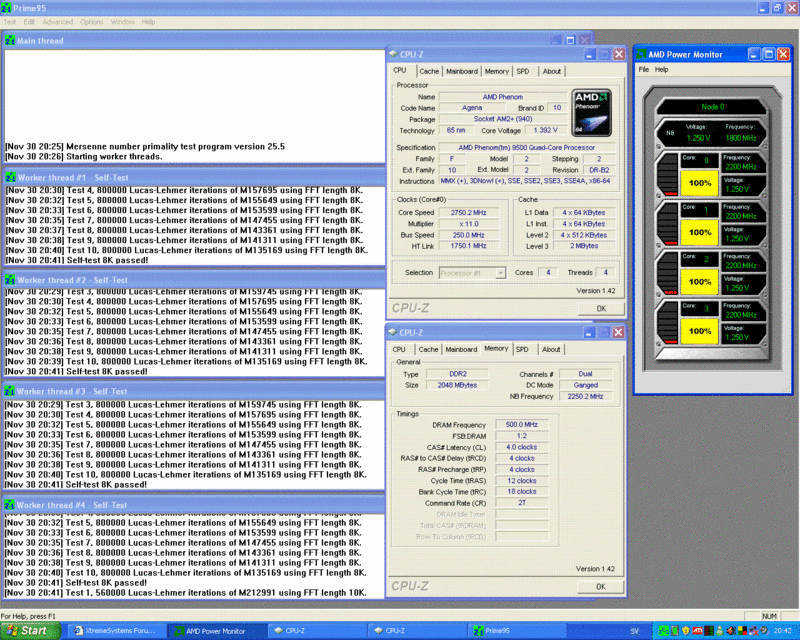800x640 pixels.
Task: Switch to Prime95 via the taskbar
Action: [516, 631]
